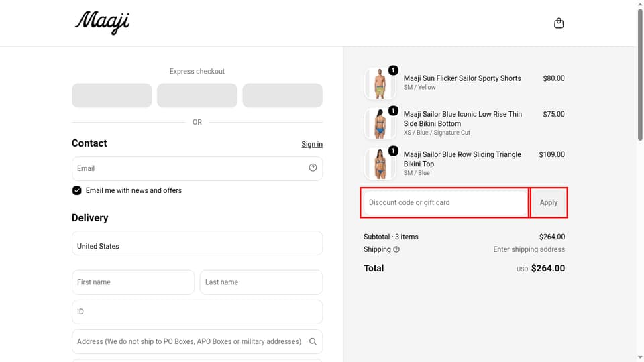Open the United States country dropdown
Screen dimensions: 644x362
pos(197,243)
